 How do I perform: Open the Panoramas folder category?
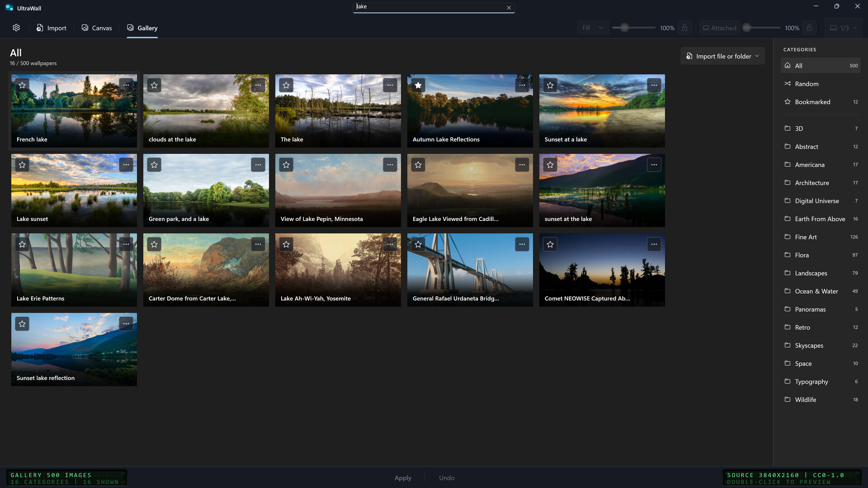pyautogui.click(x=820, y=309)
